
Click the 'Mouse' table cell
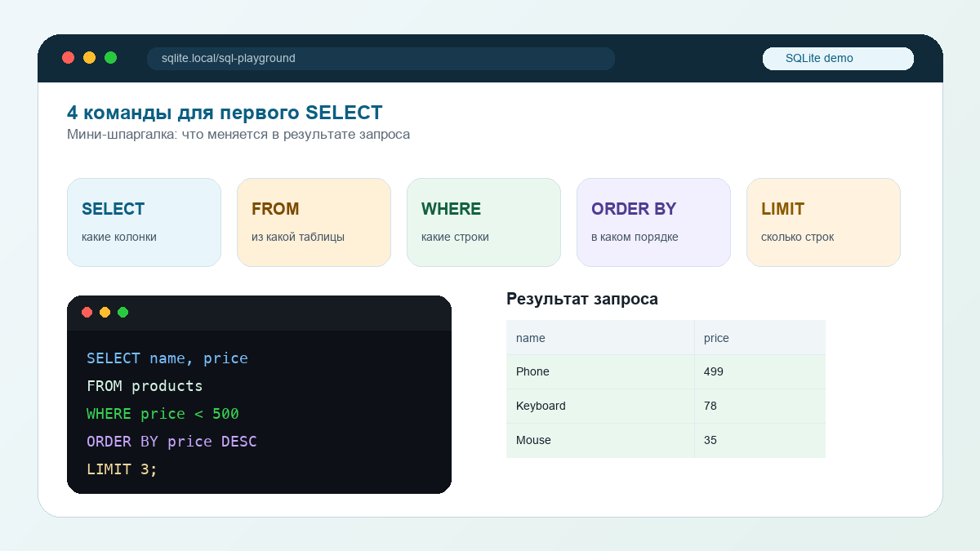tap(600, 441)
